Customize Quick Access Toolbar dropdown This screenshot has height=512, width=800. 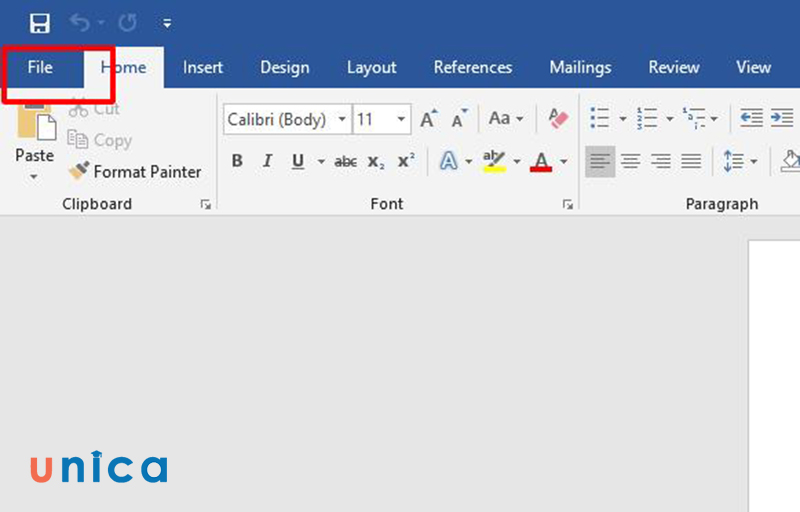[x=167, y=23]
